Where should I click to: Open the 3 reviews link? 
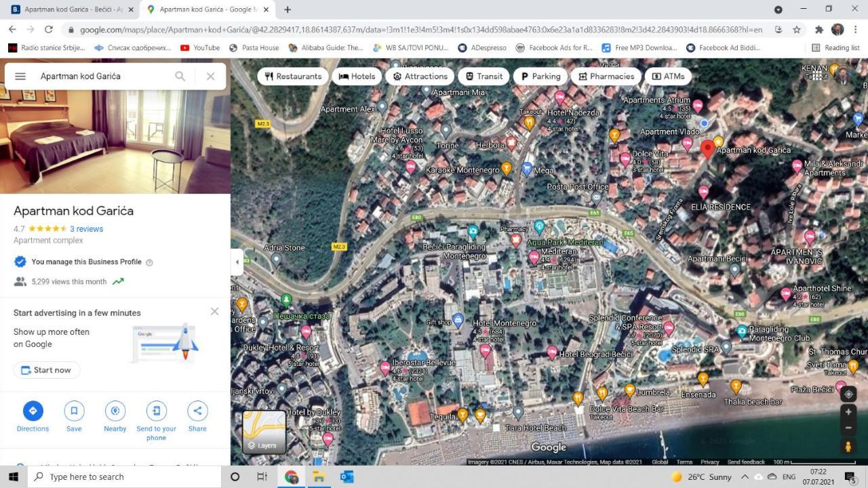(x=86, y=229)
